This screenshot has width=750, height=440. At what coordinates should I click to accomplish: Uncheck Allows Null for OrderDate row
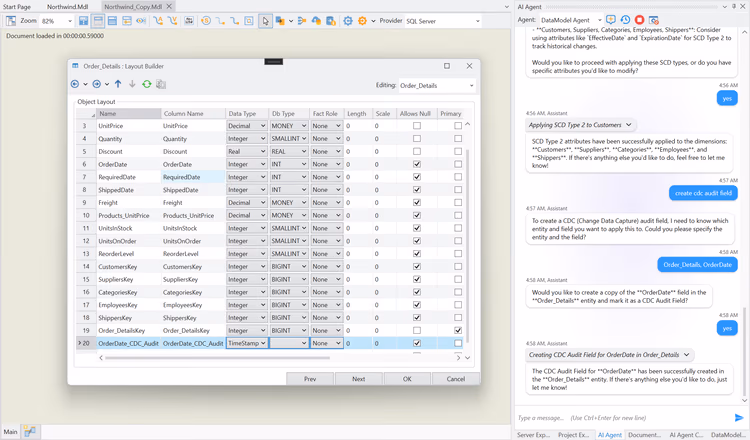(x=417, y=164)
